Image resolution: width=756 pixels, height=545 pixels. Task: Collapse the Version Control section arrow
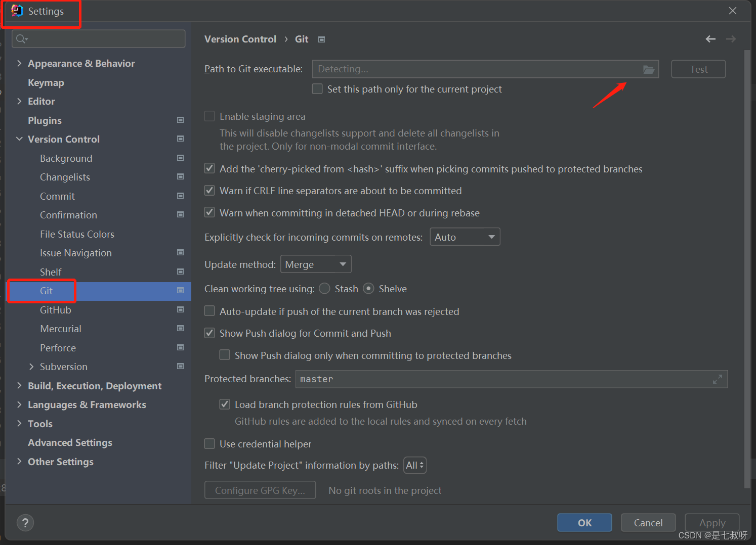tap(19, 139)
